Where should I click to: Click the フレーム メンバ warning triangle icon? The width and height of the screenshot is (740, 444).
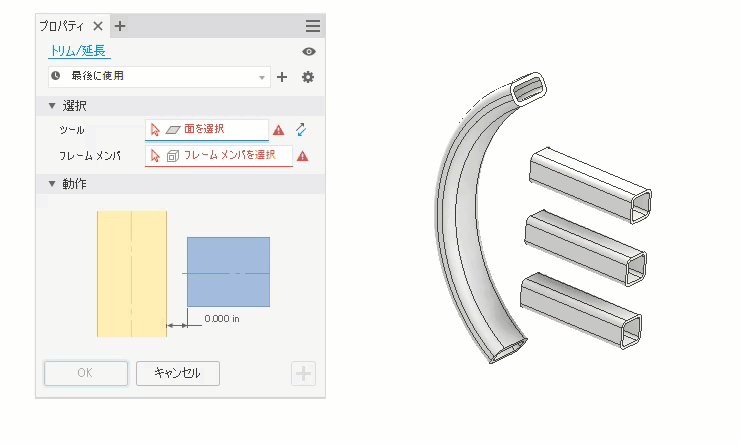[303, 156]
